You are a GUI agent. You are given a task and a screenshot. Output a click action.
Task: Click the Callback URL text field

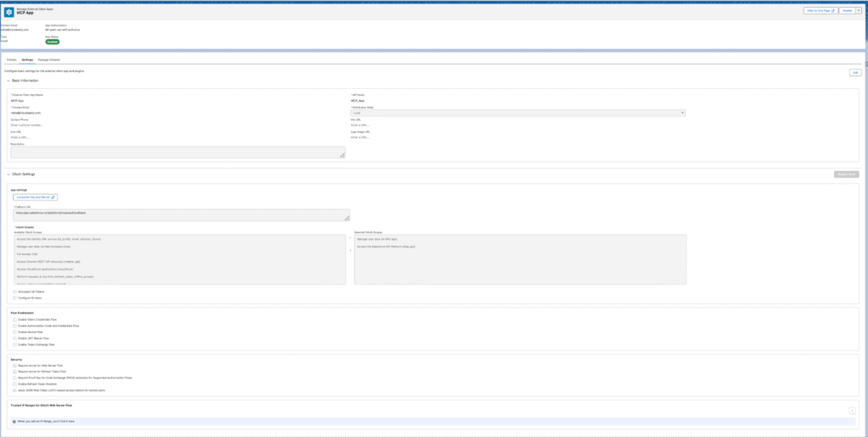pos(182,215)
